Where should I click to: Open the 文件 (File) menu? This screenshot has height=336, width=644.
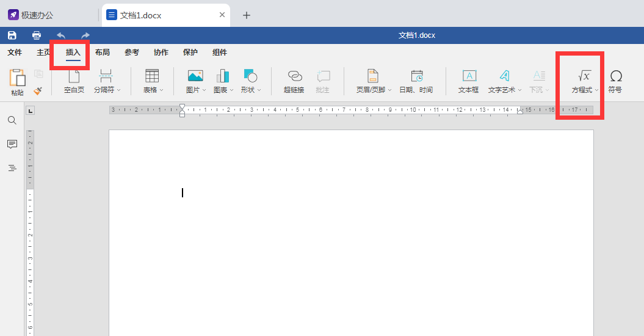(15, 52)
